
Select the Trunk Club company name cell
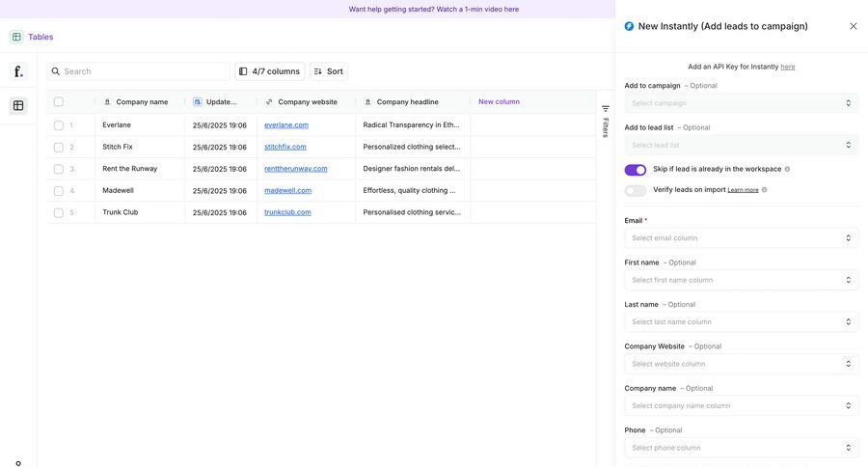140,212
